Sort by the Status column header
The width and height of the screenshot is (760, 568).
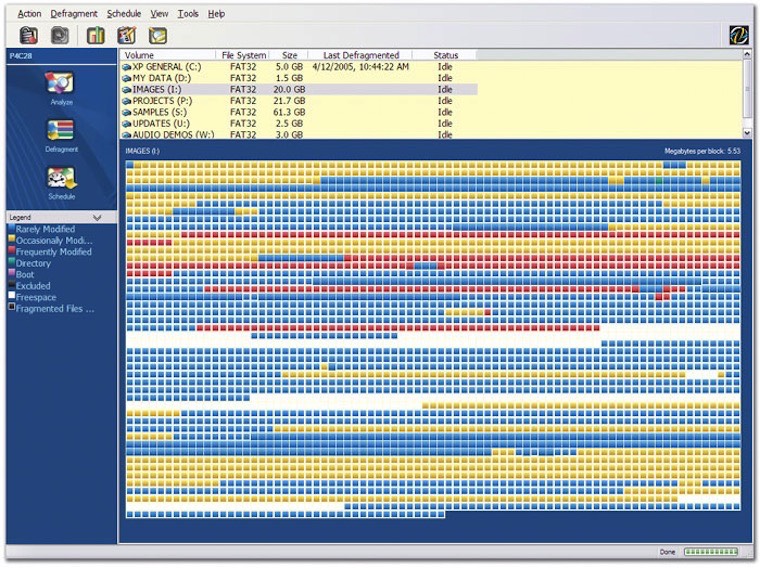[x=445, y=55]
